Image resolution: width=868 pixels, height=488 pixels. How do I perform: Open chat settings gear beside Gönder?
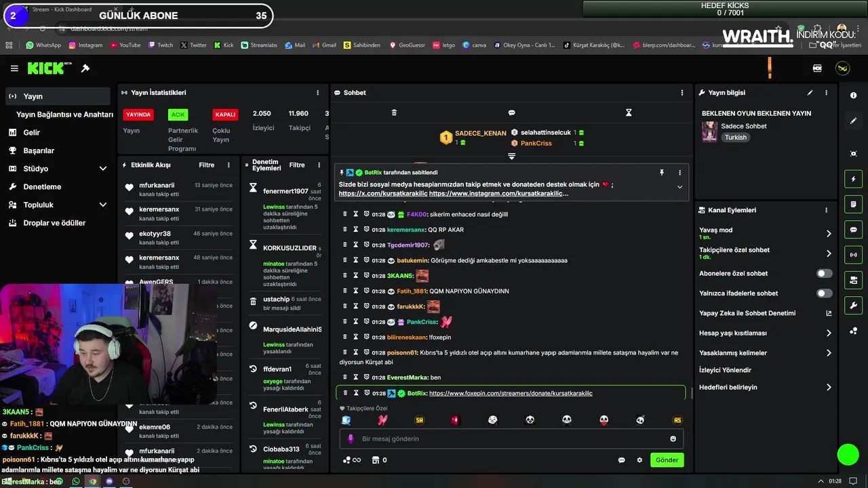point(639,460)
